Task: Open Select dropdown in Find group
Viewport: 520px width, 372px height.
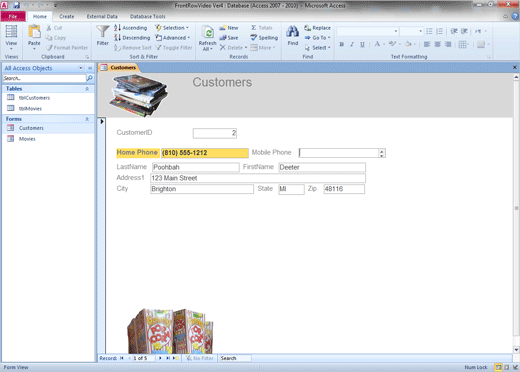Action: tap(318, 48)
